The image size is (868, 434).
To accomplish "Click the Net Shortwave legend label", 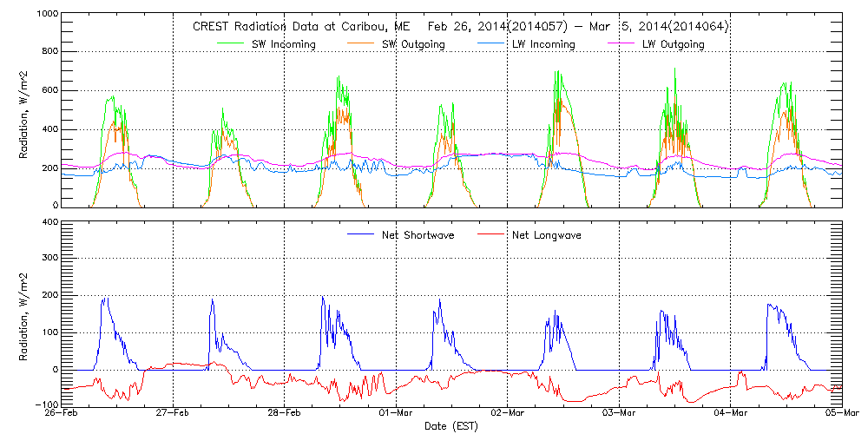I will click(x=424, y=234).
